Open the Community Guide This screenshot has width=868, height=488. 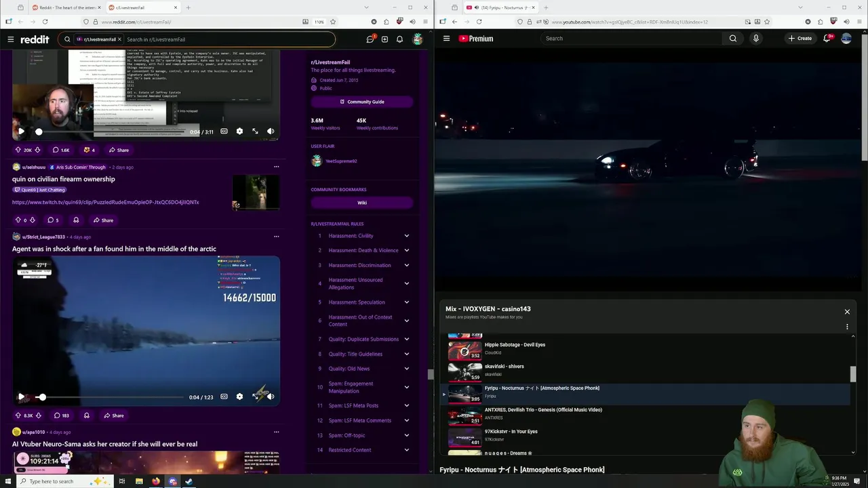tap(362, 102)
